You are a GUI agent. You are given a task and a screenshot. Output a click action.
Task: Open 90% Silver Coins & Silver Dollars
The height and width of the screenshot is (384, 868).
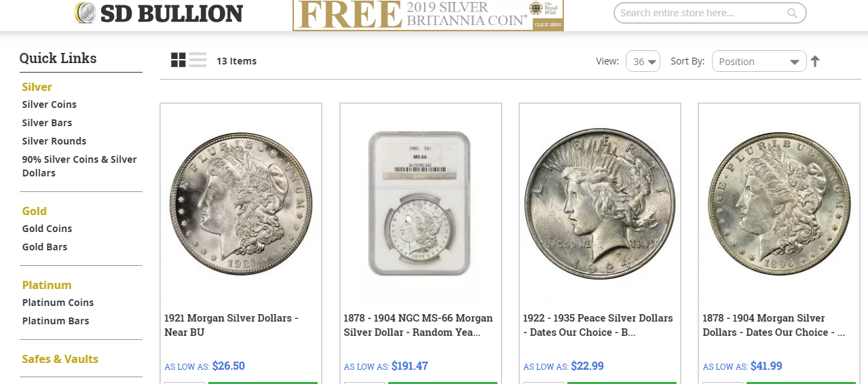(x=79, y=166)
